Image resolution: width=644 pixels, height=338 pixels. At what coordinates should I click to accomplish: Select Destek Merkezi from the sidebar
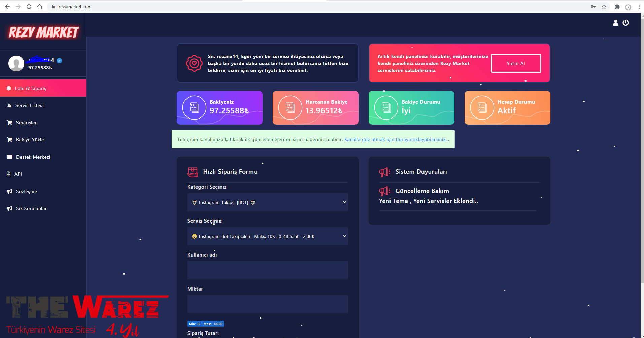coord(33,157)
